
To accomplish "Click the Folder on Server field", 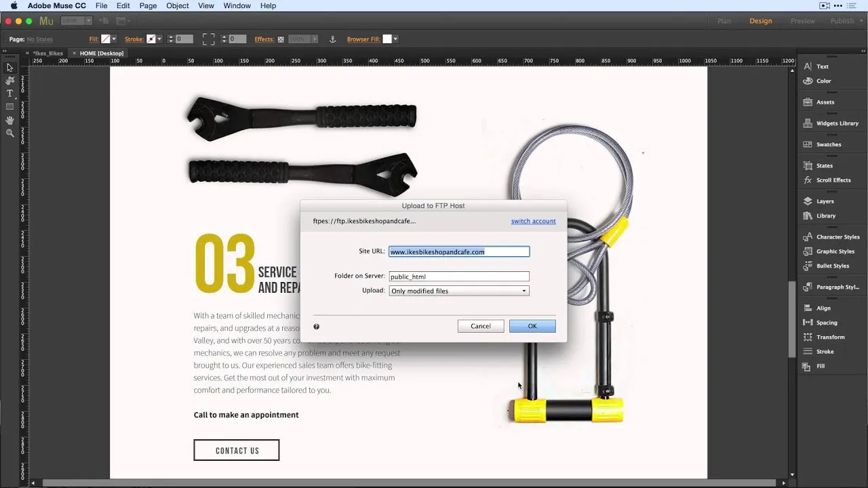I will tap(459, 277).
